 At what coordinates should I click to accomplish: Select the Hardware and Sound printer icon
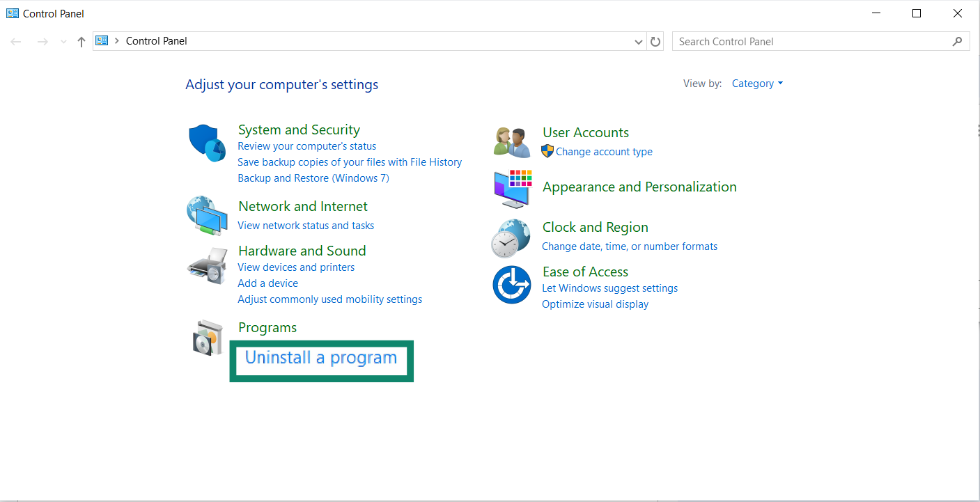pos(207,265)
